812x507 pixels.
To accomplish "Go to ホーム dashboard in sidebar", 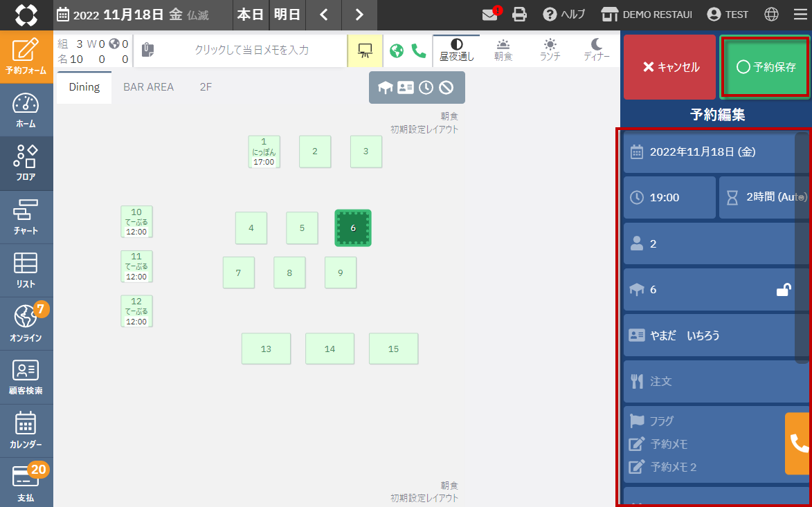I will point(26,110).
